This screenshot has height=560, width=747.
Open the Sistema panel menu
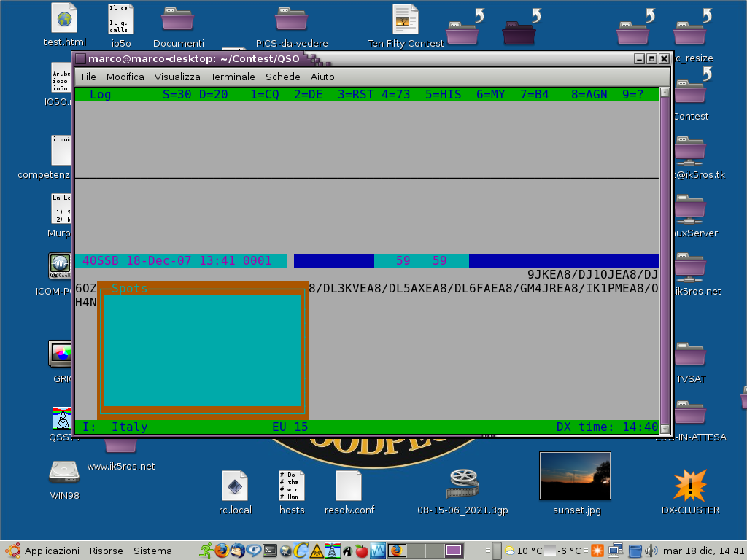tap(152, 551)
